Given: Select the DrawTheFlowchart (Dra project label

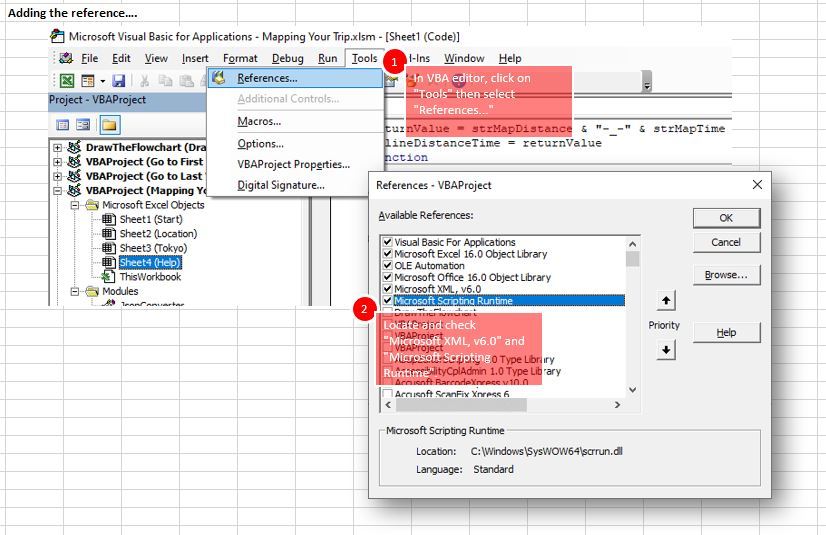Looking at the screenshot, I should tap(146, 147).
